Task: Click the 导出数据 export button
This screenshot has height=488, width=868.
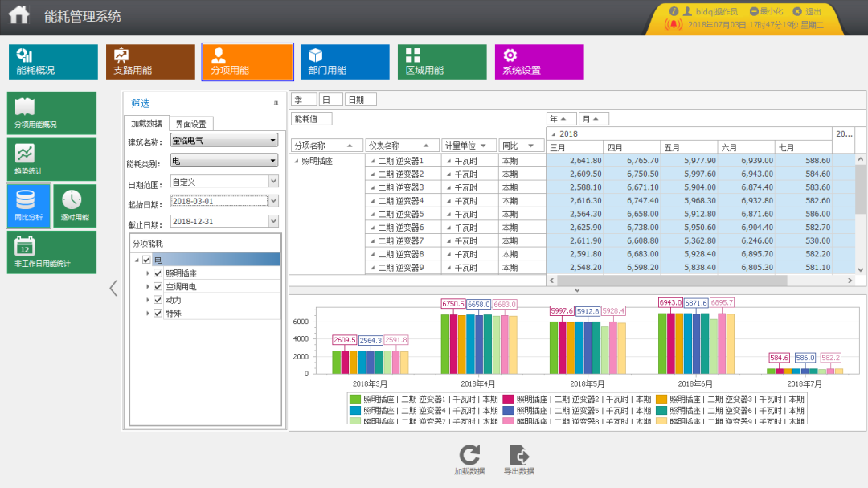Action: point(518,460)
